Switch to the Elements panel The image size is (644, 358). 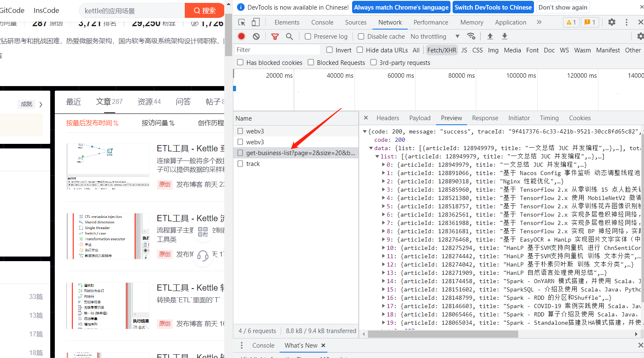[286, 22]
